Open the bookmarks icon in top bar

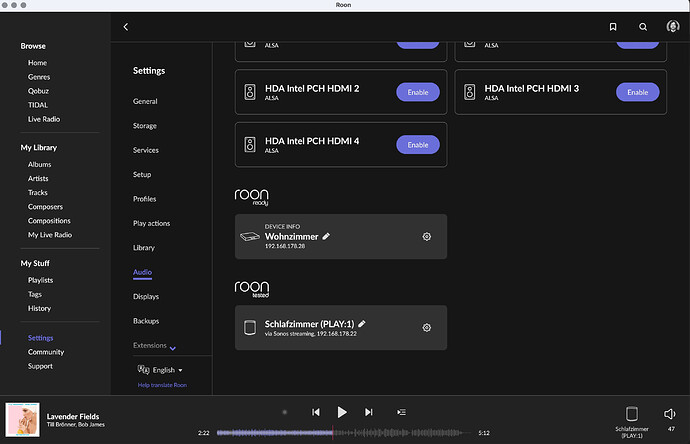coord(613,27)
